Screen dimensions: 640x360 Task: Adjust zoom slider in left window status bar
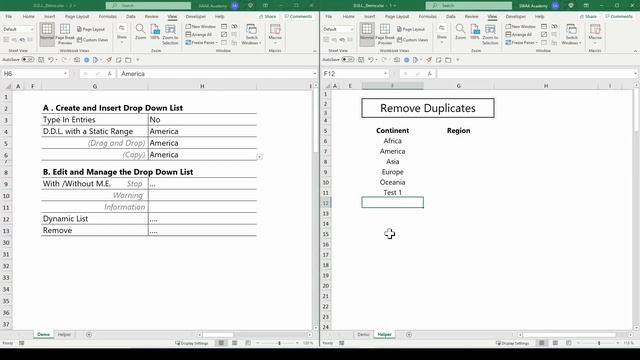(280, 343)
